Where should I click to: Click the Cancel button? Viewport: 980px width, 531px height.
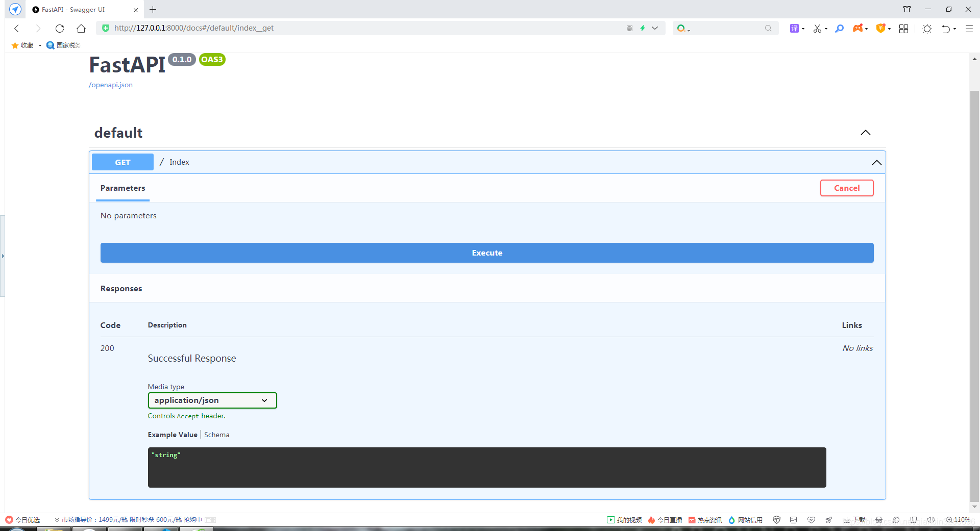[847, 188]
